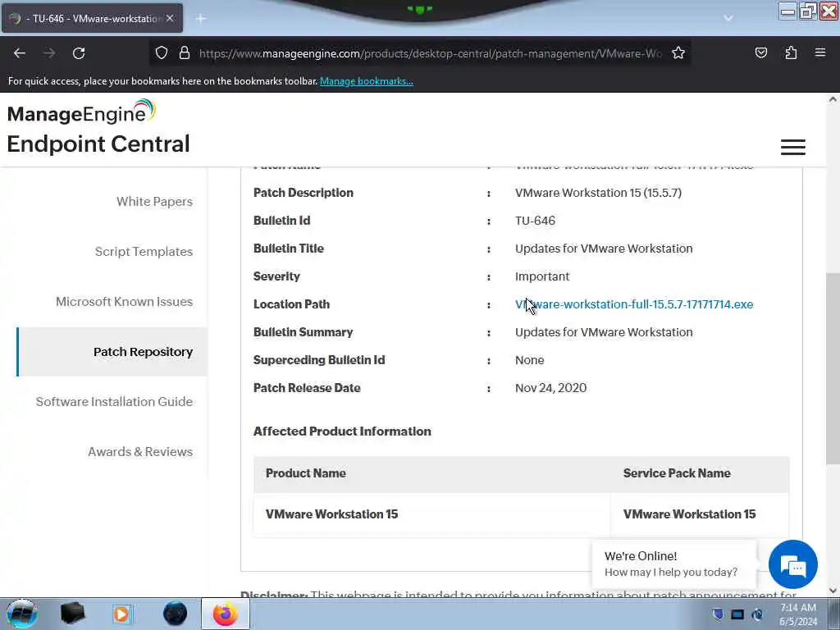Click the taskbar clock 7:14 AM

coord(798,614)
